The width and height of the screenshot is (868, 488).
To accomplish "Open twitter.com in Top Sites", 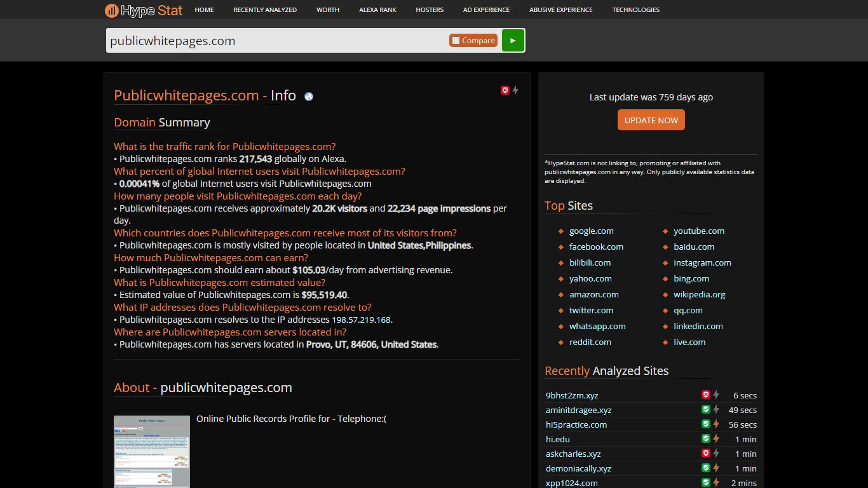I will tap(592, 310).
